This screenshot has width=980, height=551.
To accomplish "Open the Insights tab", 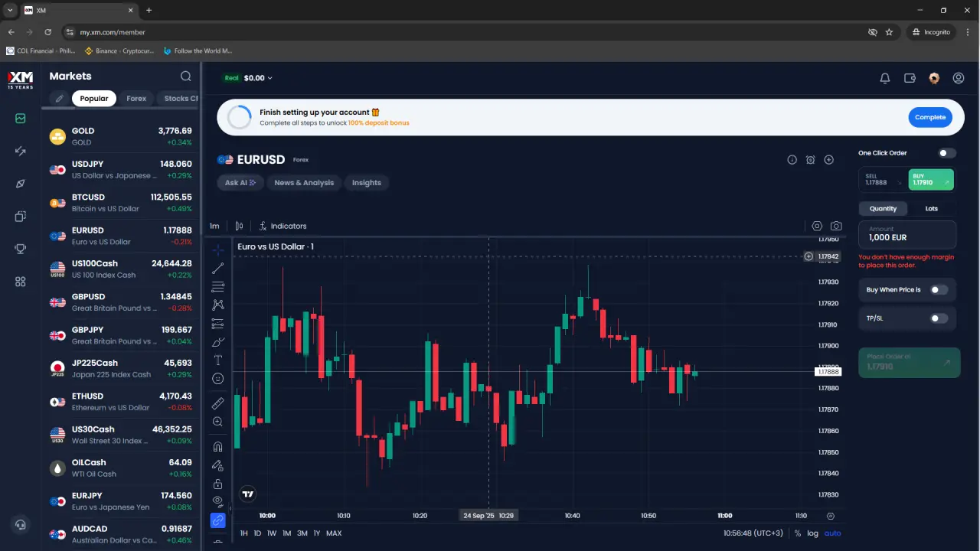I will [x=367, y=183].
